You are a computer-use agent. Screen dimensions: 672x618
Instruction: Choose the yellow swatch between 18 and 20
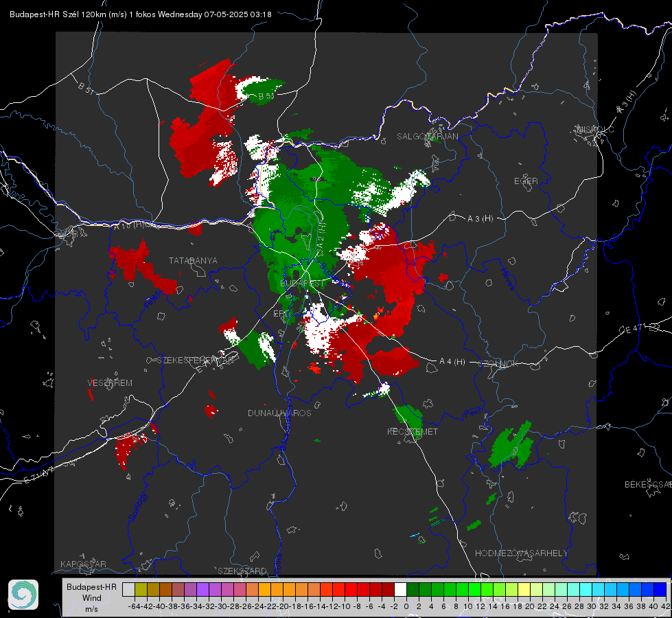point(524,589)
